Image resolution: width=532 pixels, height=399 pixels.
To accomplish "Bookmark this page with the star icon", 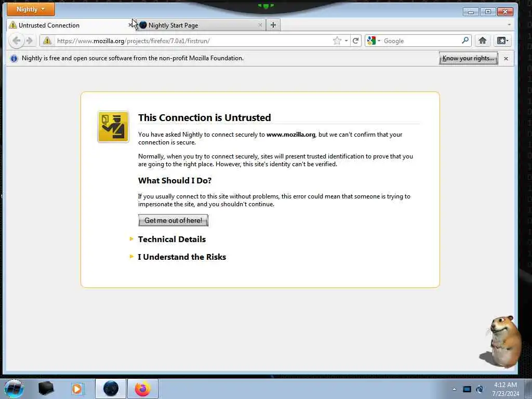I will tap(337, 41).
